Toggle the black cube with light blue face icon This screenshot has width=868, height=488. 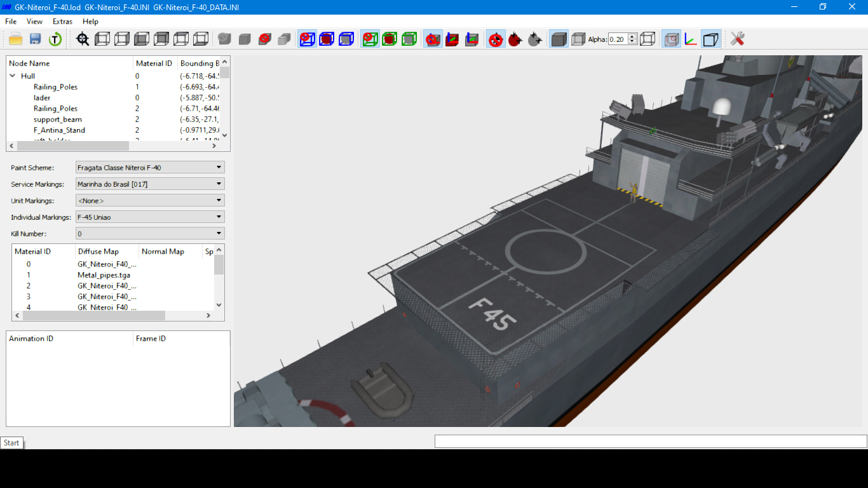coord(711,39)
